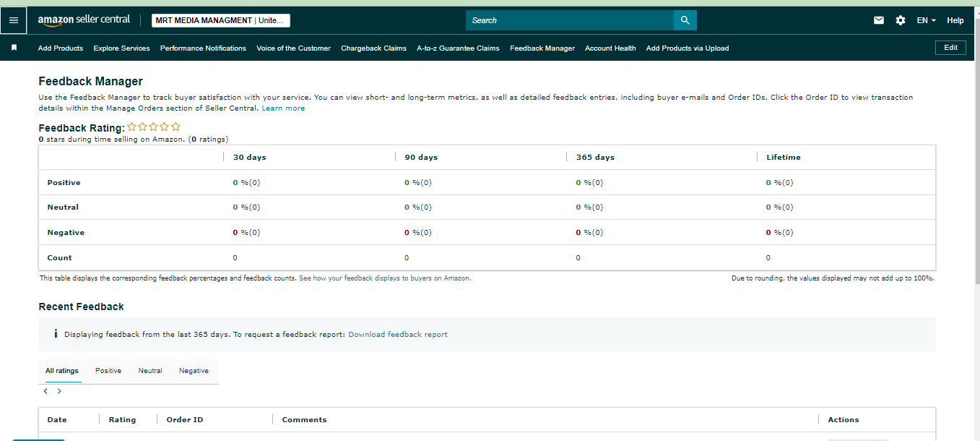Click the feedback rating stars
Image resolution: width=980 pixels, height=441 pixels.
154,127
